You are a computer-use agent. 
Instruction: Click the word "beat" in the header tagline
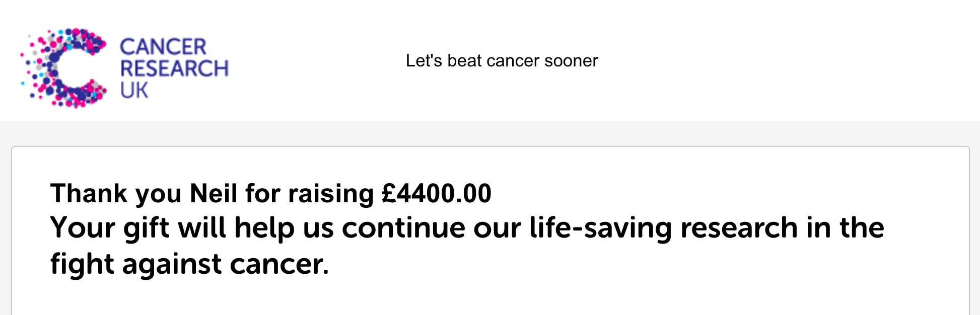pos(464,61)
